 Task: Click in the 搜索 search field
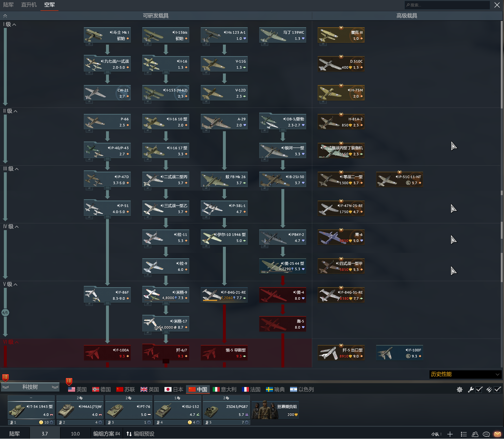(447, 5)
